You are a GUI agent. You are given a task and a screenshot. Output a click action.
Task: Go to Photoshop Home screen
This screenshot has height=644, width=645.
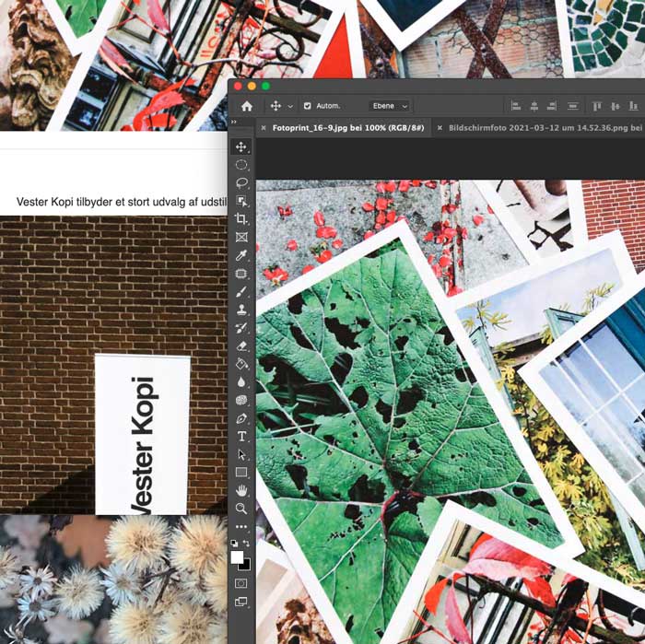pos(247,106)
